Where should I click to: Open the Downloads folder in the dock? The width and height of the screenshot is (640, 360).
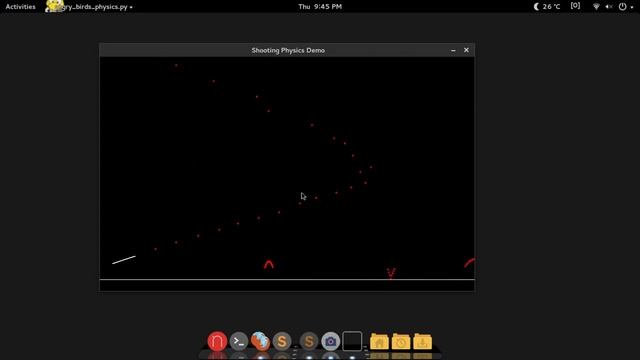click(422, 341)
